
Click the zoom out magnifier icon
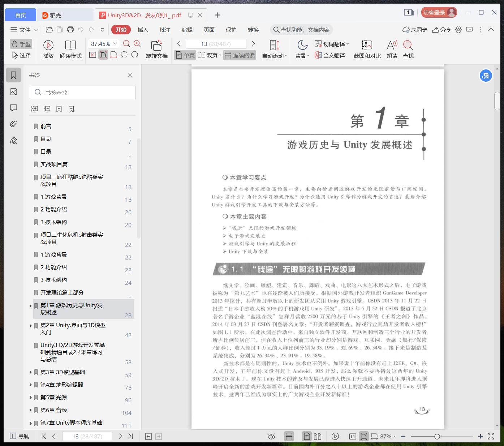[x=126, y=44]
